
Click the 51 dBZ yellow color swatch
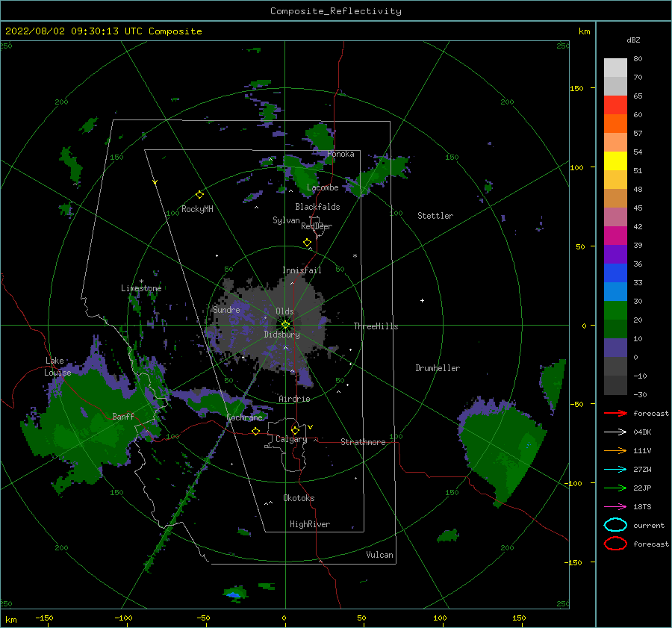[x=615, y=161]
